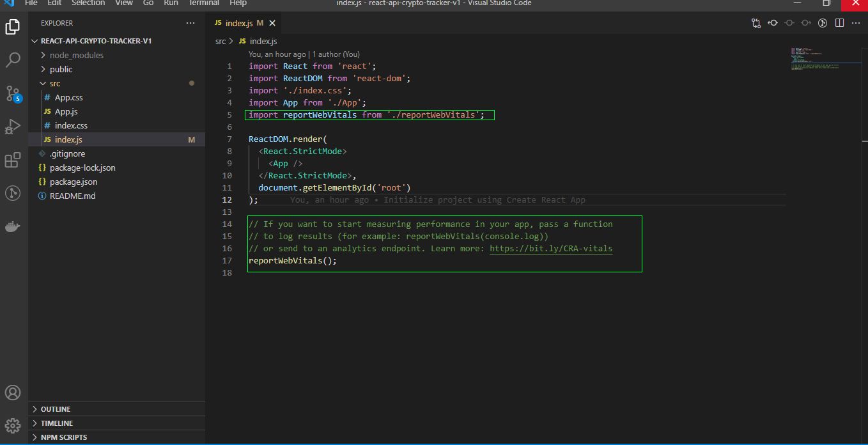Split the editor to the right
Viewport: 868px width, 445px height.
(x=839, y=23)
